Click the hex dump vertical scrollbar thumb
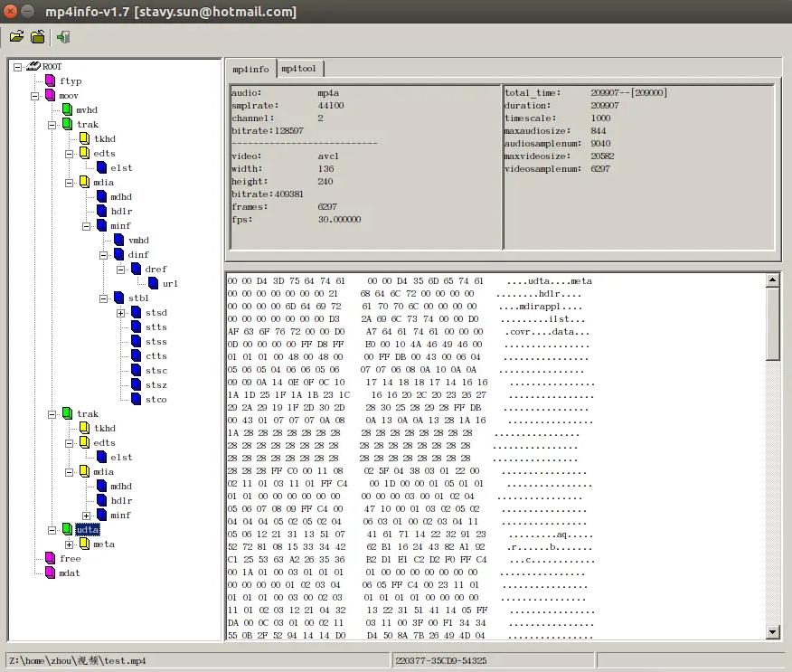Screen dimensions: 792x672 click(x=773, y=326)
